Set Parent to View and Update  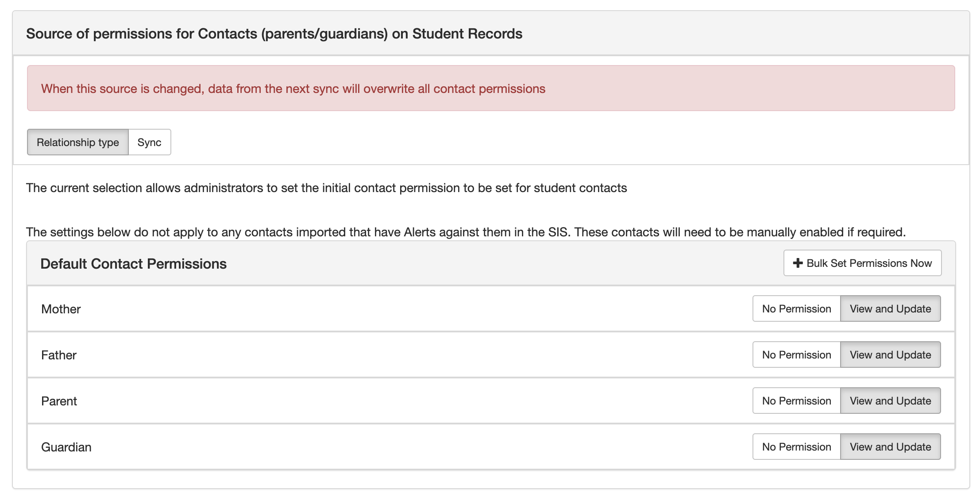(x=890, y=401)
